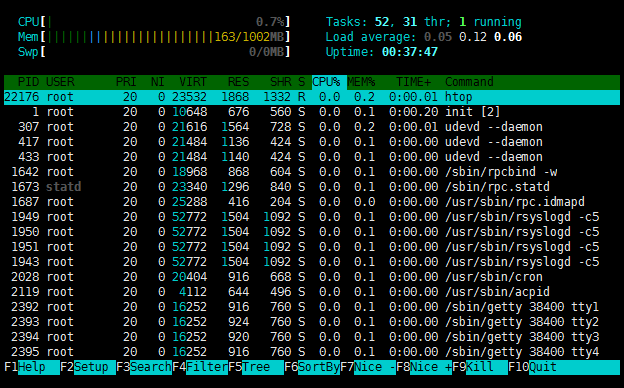Click the R state in htop row
Screen dimensions: 624x388
click(x=302, y=97)
